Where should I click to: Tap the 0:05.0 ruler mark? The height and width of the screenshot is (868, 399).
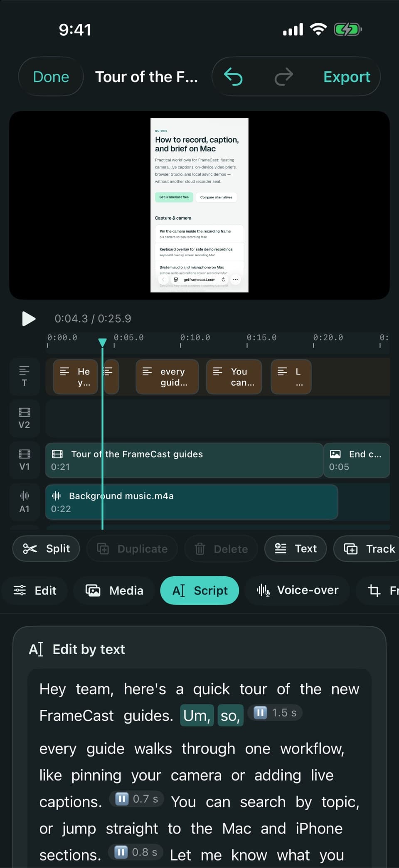coord(128,337)
